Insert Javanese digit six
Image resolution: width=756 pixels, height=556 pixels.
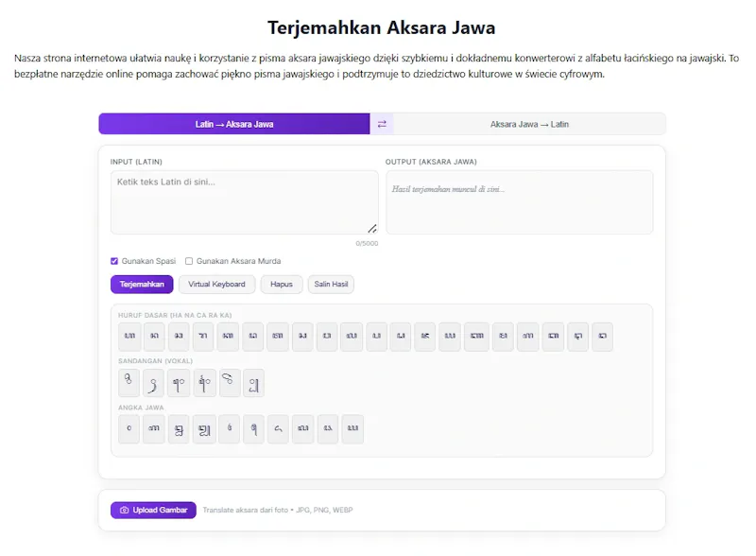coord(278,429)
